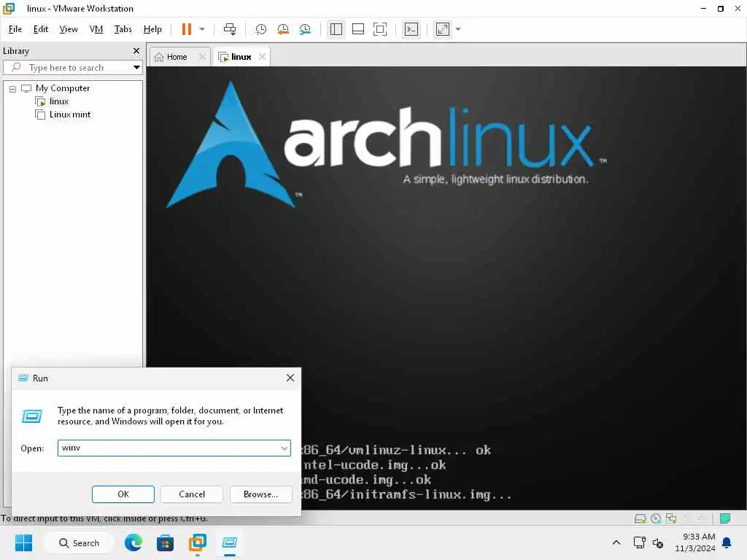Open the clock showing 9:33 AM
The image size is (747, 560).
coord(694,542)
